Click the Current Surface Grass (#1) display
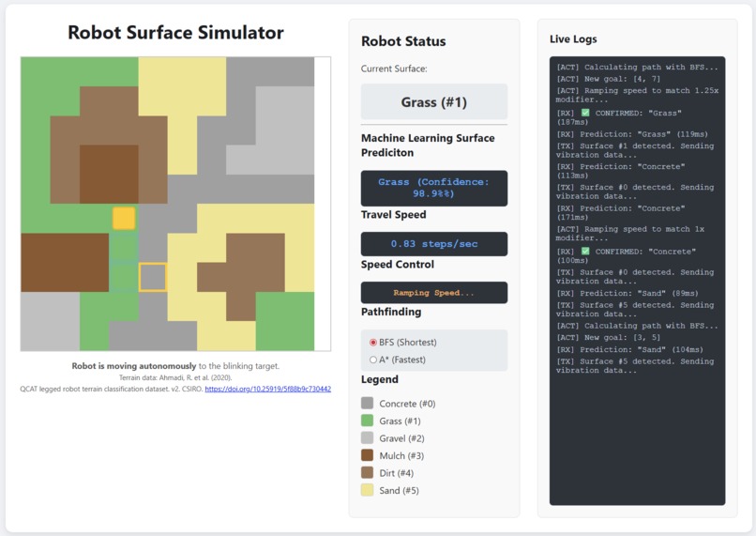Image resolution: width=756 pixels, height=536 pixels. (x=434, y=102)
